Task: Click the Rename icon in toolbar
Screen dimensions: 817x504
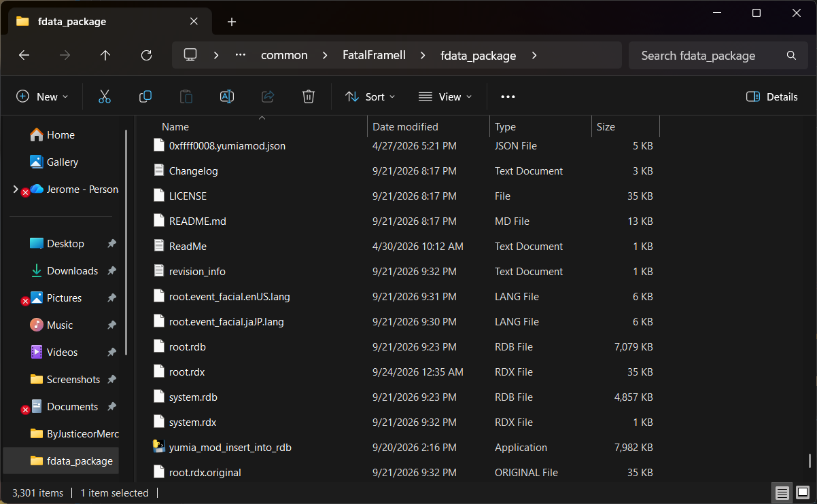Action: [x=227, y=96]
